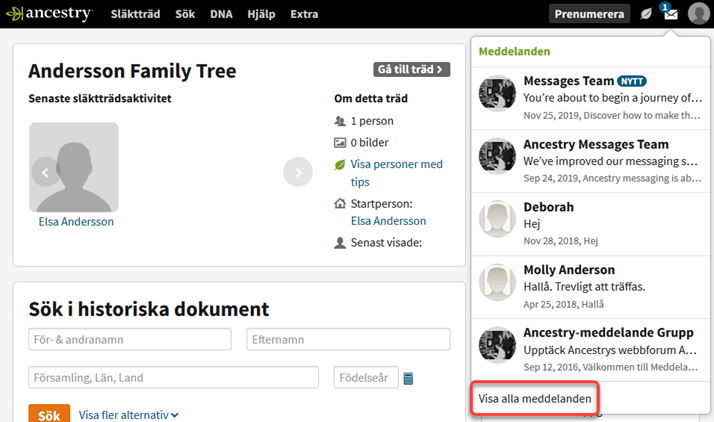The width and height of the screenshot is (714, 422).
Task: Open the Släktträd menu
Action: 135,14
